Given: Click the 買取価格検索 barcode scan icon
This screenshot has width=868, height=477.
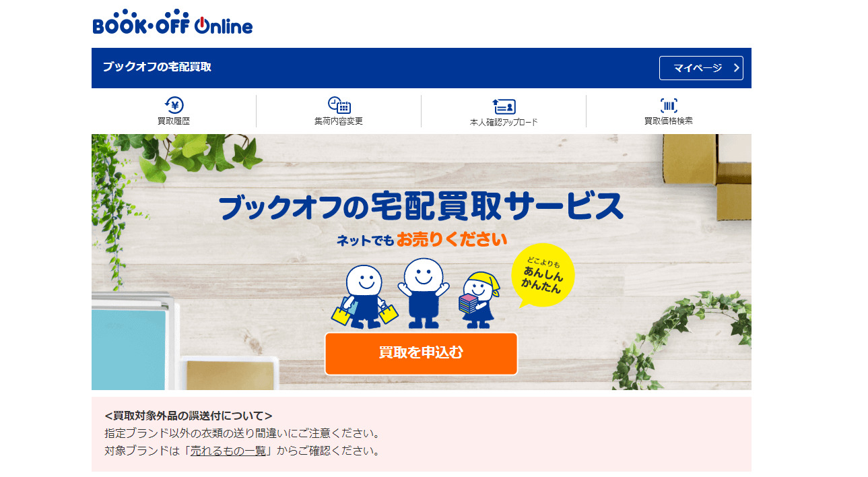Looking at the screenshot, I should pos(669,105).
